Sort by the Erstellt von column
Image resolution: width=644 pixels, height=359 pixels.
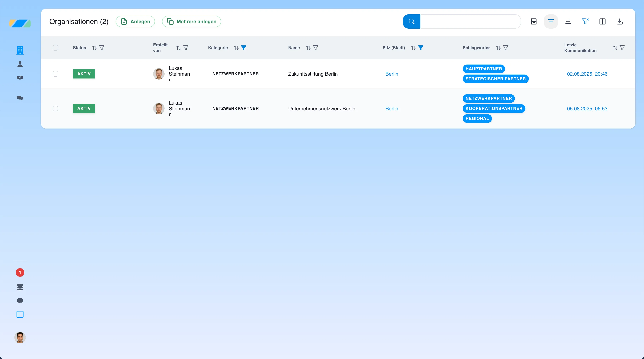tap(179, 48)
